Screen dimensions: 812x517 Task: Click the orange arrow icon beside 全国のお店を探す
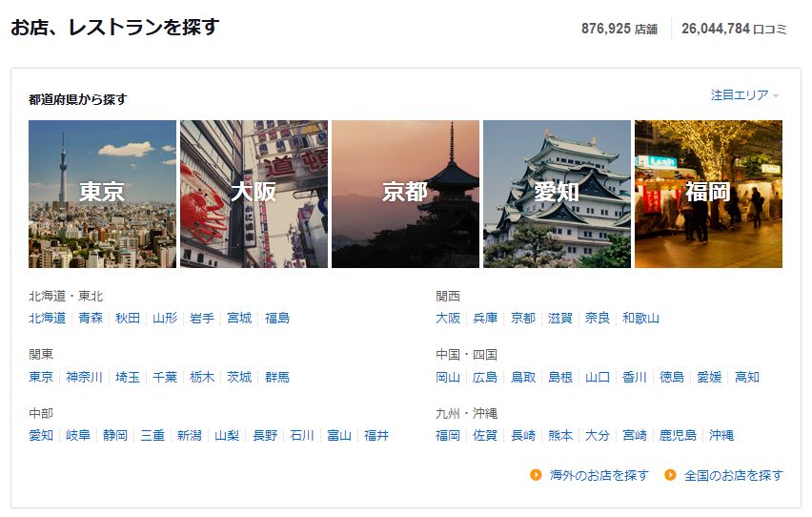(x=670, y=474)
